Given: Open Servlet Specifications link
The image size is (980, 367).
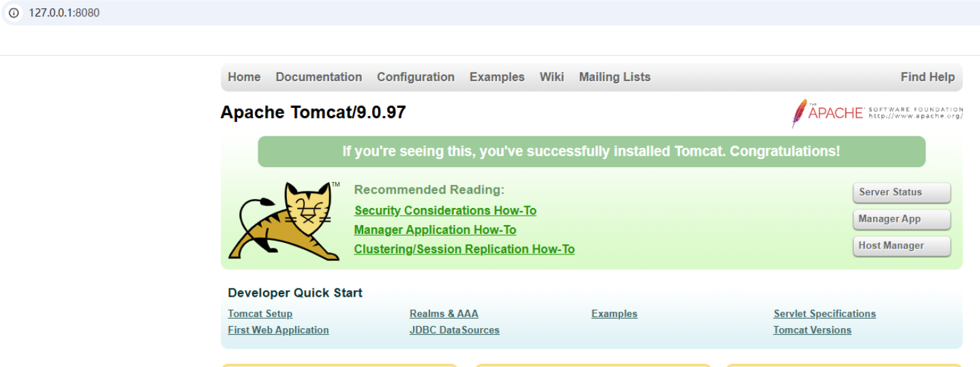Looking at the screenshot, I should 825,314.
